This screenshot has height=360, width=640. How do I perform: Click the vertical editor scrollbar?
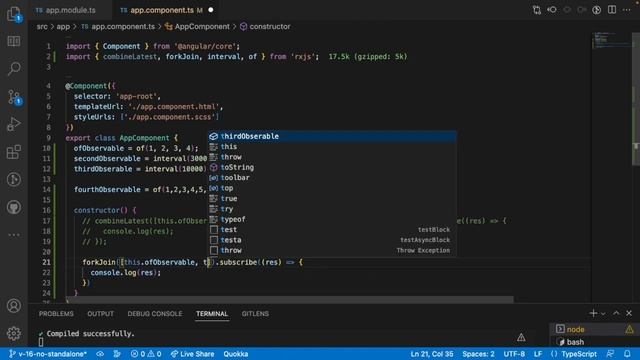(636, 98)
